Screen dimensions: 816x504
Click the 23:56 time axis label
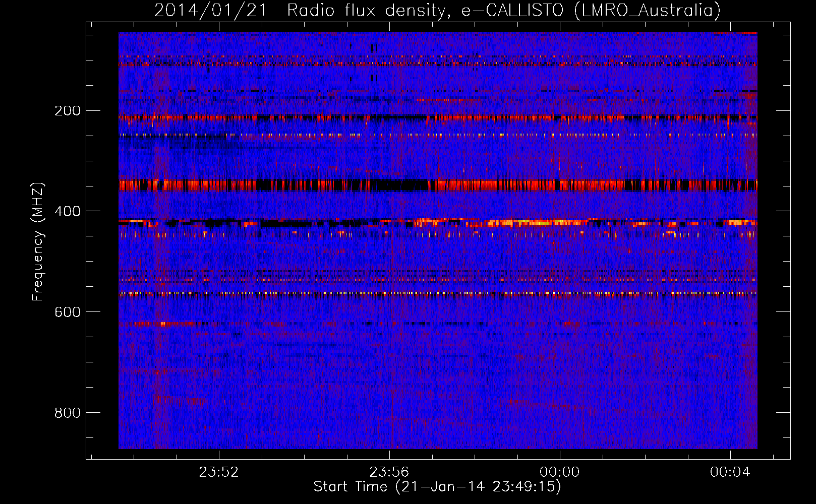(x=389, y=472)
